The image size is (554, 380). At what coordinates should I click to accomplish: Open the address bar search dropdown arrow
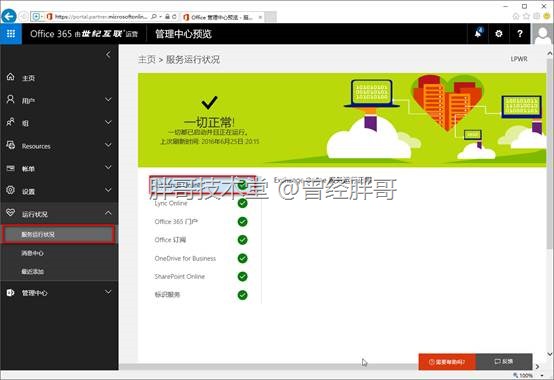160,17
